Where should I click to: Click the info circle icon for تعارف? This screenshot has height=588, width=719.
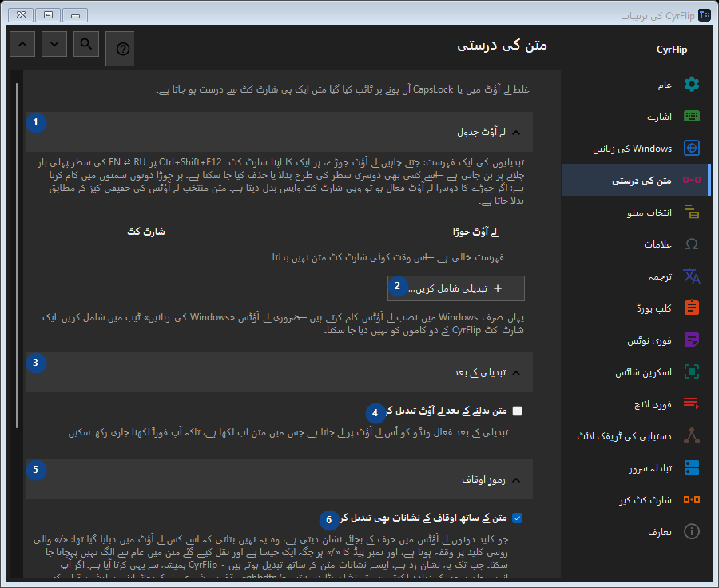point(692,531)
